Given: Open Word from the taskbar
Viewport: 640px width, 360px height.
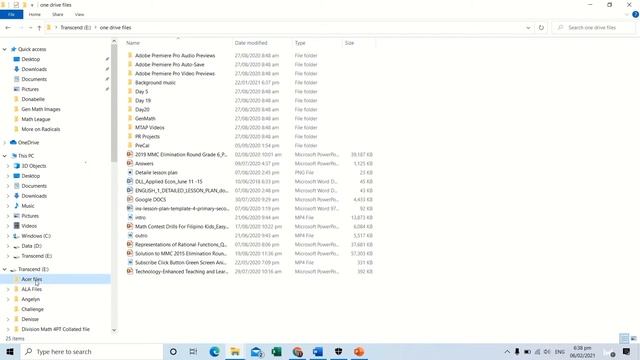Looking at the screenshot, I should click(x=318, y=352).
